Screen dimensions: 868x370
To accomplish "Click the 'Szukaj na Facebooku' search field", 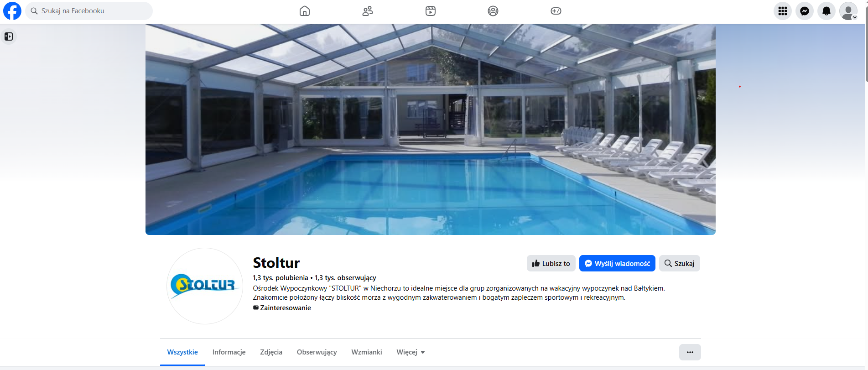I will (89, 11).
